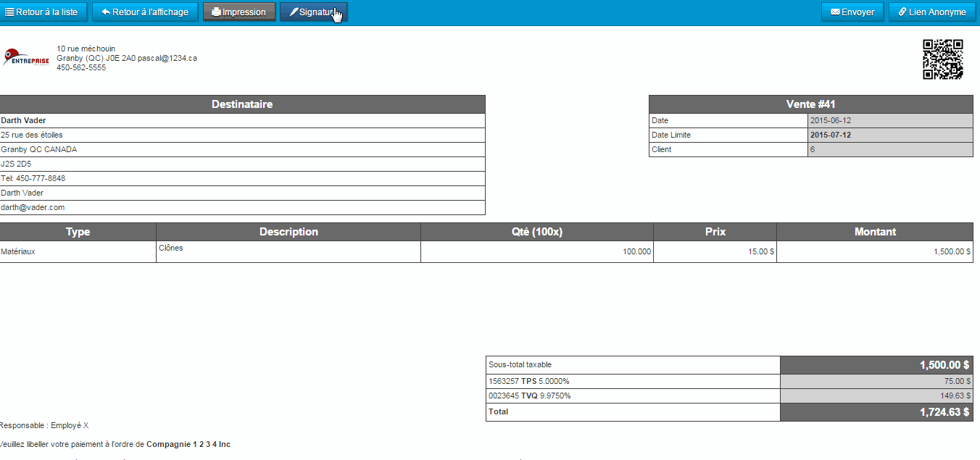The width and height of the screenshot is (980, 460).
Task: Click the list icon in Retour à la liste
Action: click(10, 12)
